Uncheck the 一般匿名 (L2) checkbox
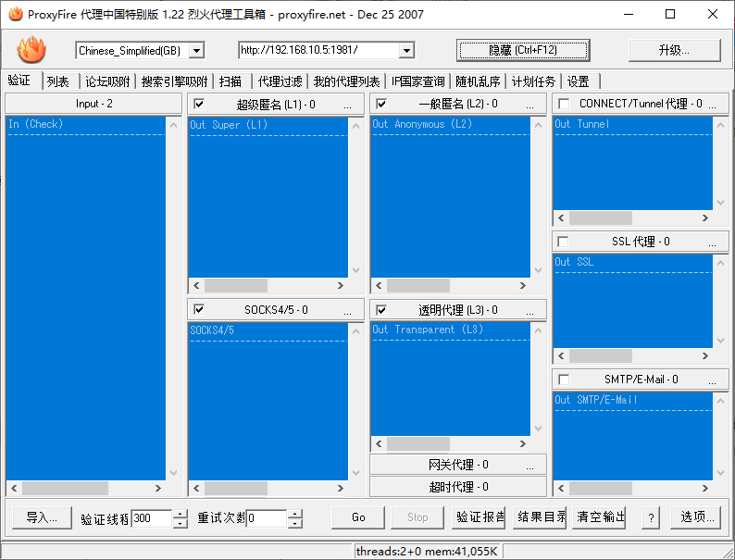The image size is (735, 560). pos(381,104)
